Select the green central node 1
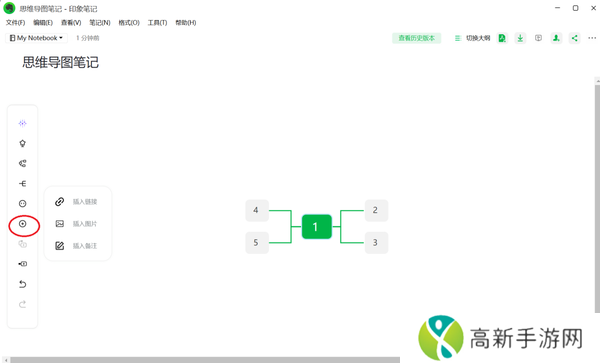This screenshot has height=363, width=600. (316, 227)
